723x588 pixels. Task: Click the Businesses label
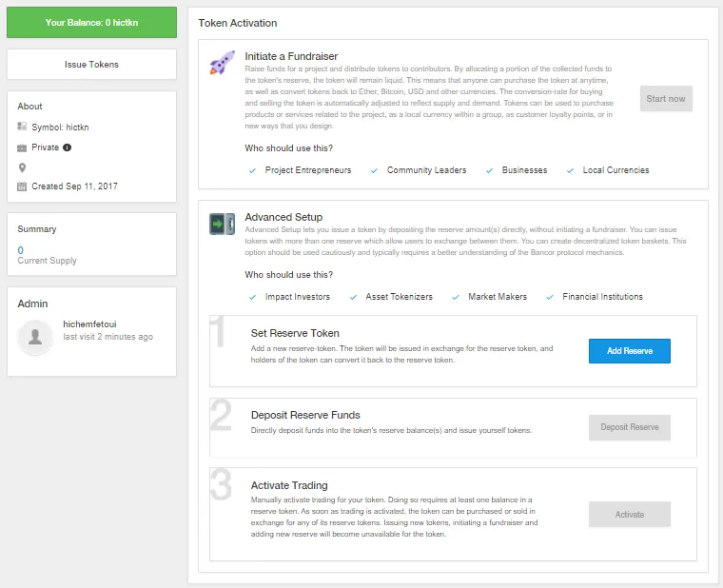coord(524,170)
